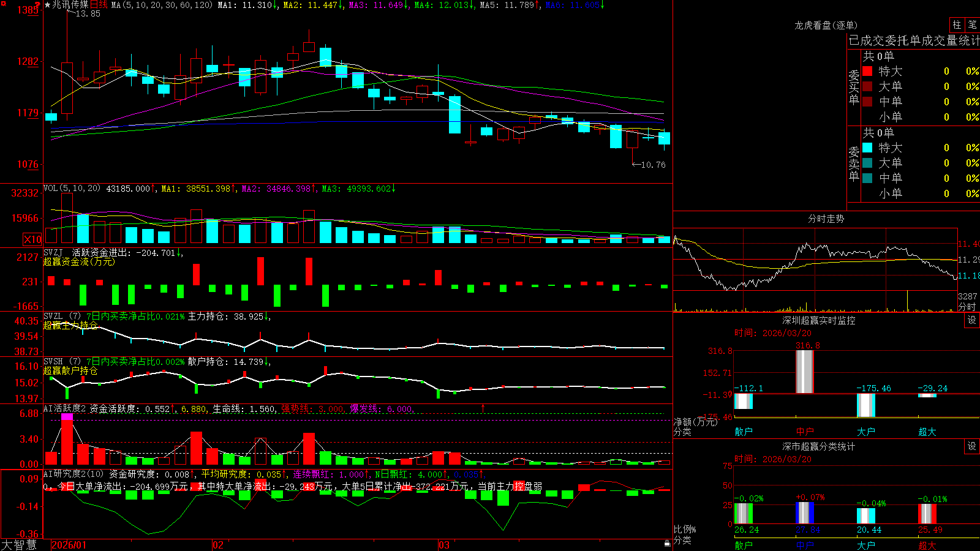This screenshot has height=551, width=980.
Task: Click the red arrow marker in AI活跃度2 panel
Action: tap(483, 408)
